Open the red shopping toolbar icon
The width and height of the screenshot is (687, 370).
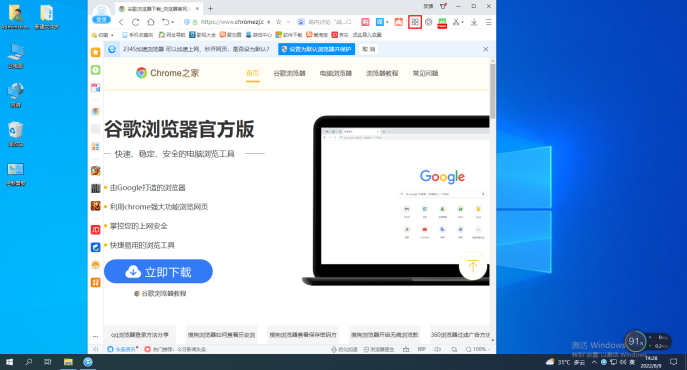[365, 22]
